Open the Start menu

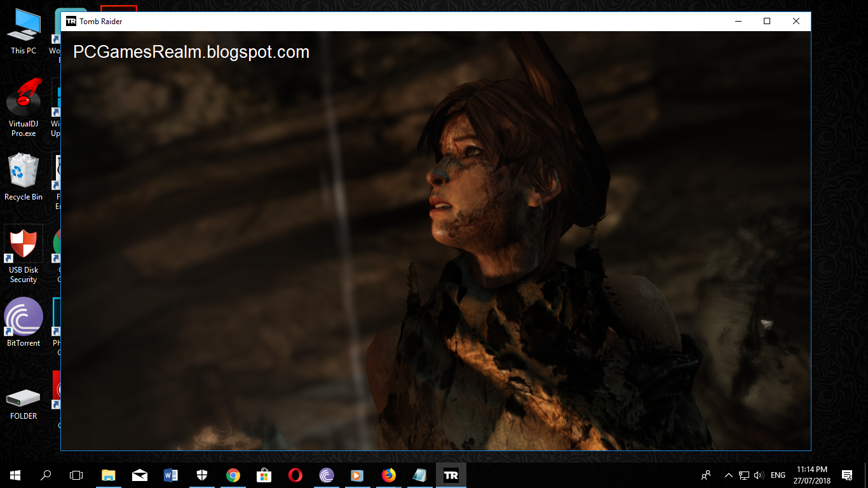tap(15, 475)
